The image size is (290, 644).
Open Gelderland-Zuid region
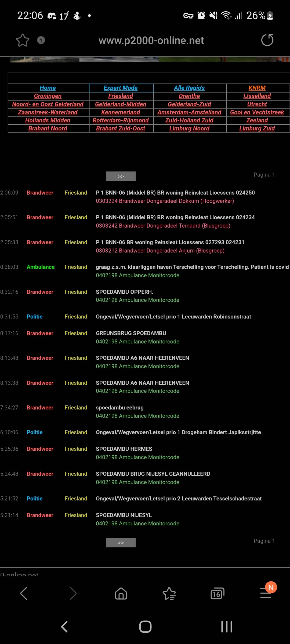pos(189,104)
